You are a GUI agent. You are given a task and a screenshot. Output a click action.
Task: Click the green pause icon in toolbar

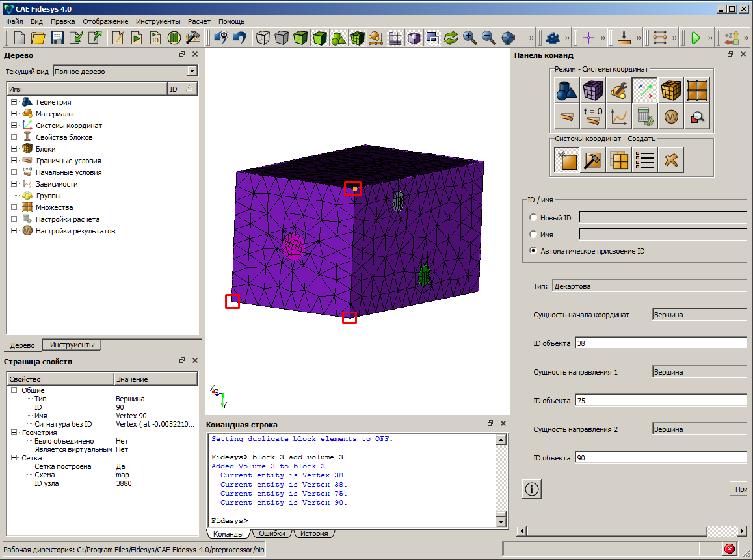click(174, 38)
